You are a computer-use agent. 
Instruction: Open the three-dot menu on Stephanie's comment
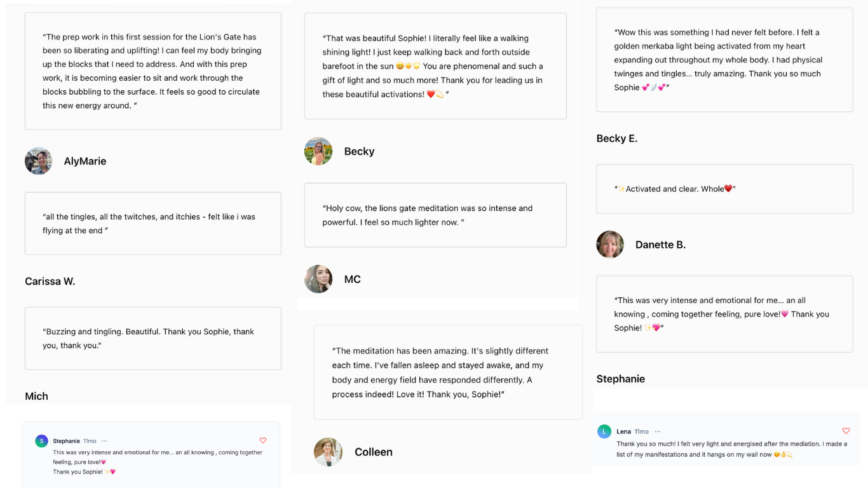coord(104,441)
